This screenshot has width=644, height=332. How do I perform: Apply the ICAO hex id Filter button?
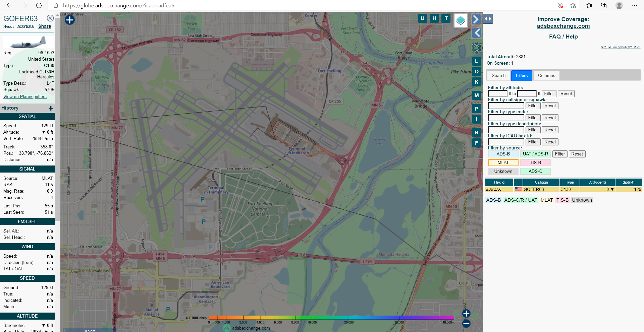(x=533, y=142)
